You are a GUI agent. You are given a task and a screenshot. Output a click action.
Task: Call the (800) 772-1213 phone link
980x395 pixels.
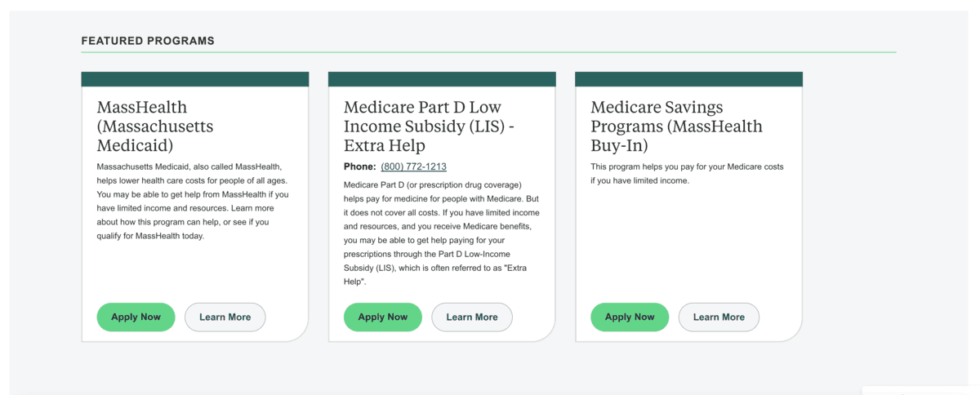coord(413,167)
